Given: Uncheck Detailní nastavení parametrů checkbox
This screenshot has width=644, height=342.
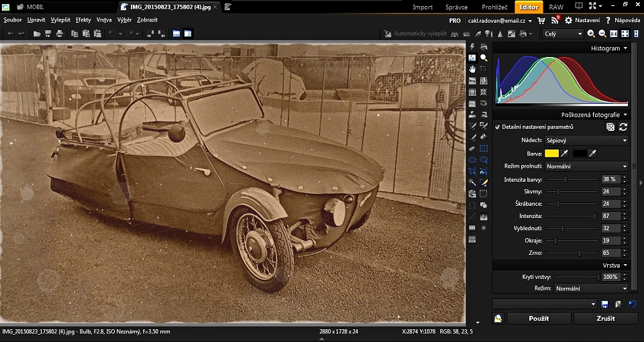Looking at the screenshot, I should click(x=497, y=127).
